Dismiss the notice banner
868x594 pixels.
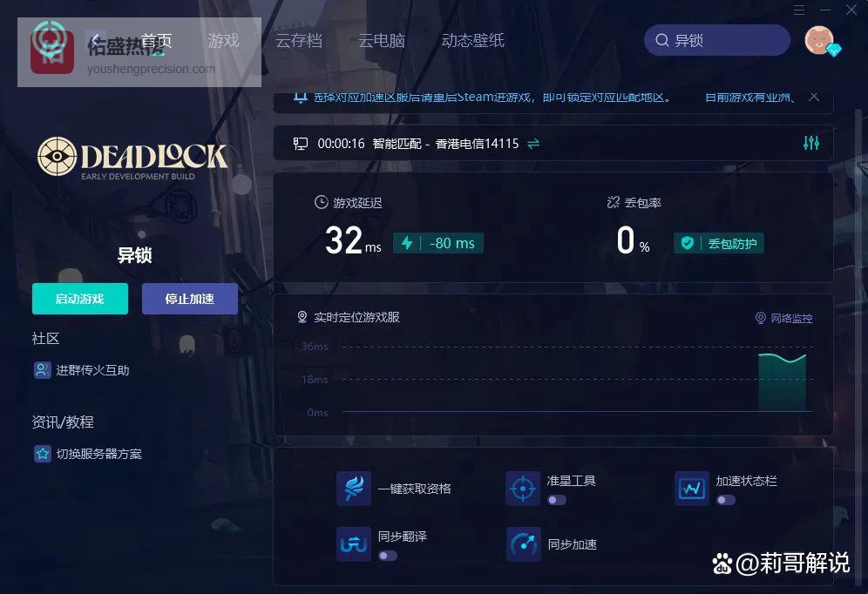(814, 97)
